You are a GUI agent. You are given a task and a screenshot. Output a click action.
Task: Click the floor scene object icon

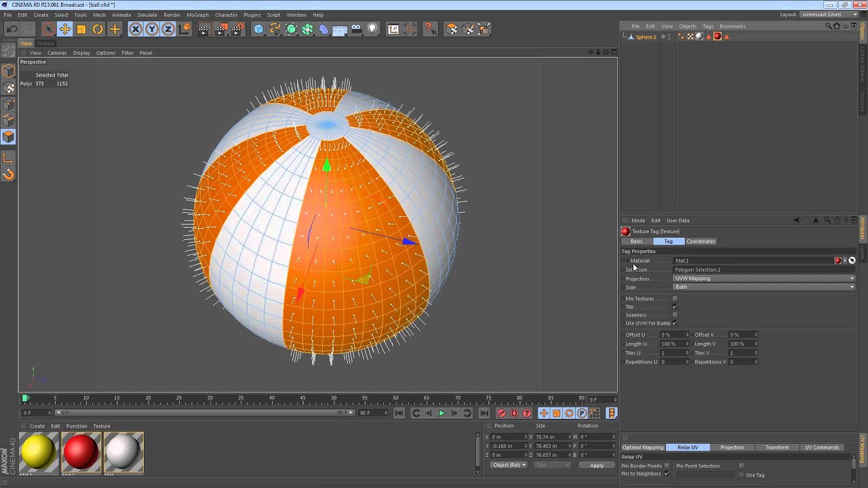point(340,29)
